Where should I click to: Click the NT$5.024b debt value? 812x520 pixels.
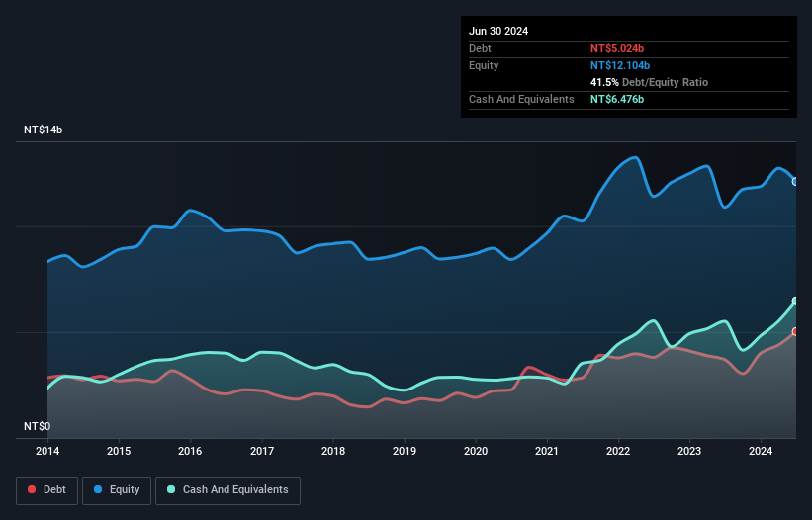[617, 48]
